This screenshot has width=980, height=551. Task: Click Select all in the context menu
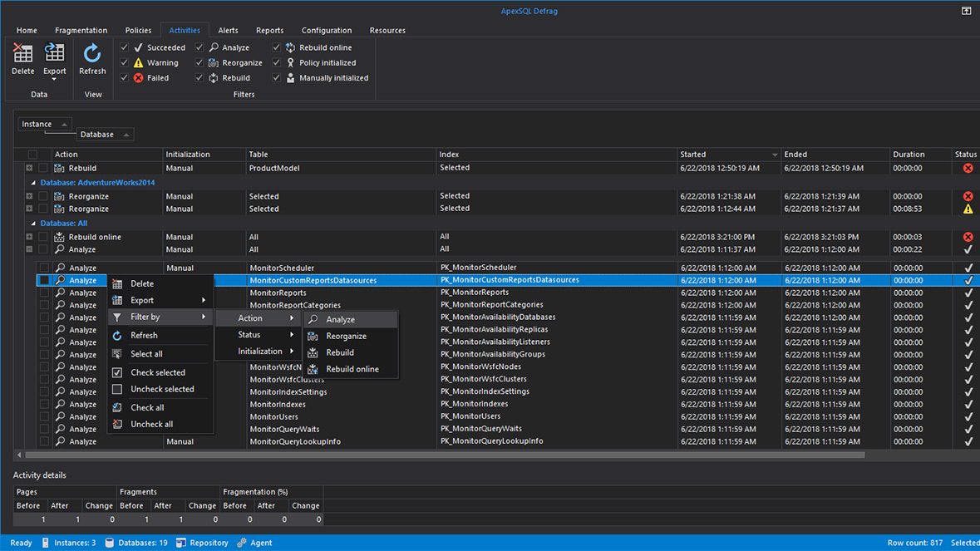coord(146,354)
